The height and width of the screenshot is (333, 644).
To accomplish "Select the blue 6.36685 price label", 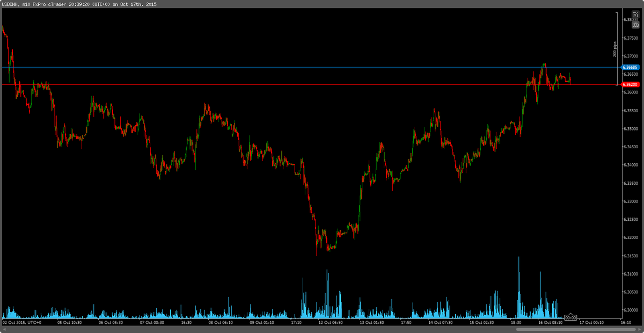I will pyautogui.click(x=630, y=68).
